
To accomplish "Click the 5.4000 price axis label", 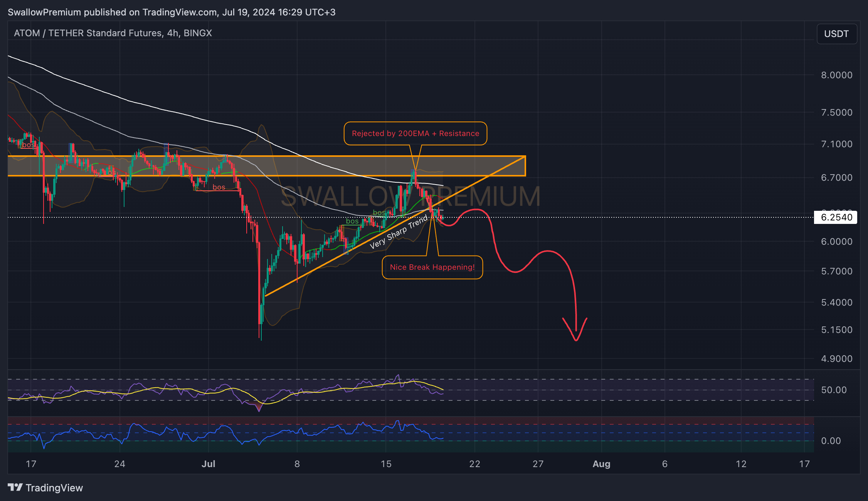I will pyautogui.click(x=837, y=303).
